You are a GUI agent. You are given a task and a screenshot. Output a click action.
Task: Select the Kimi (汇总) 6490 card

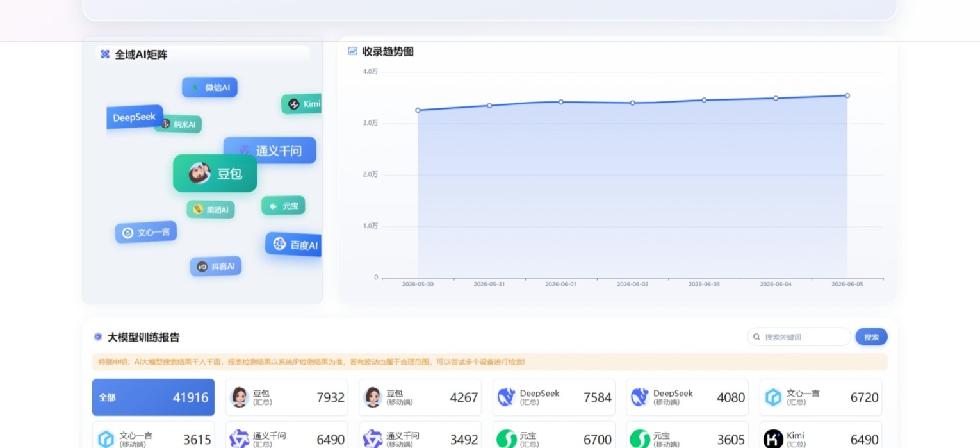point(821,435)
